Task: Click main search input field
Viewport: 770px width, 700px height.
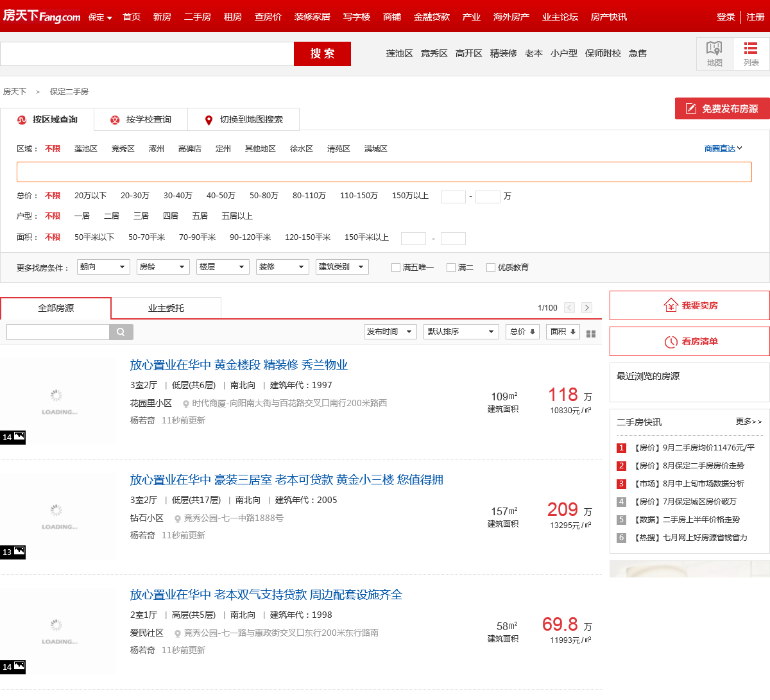Action: 147,54
